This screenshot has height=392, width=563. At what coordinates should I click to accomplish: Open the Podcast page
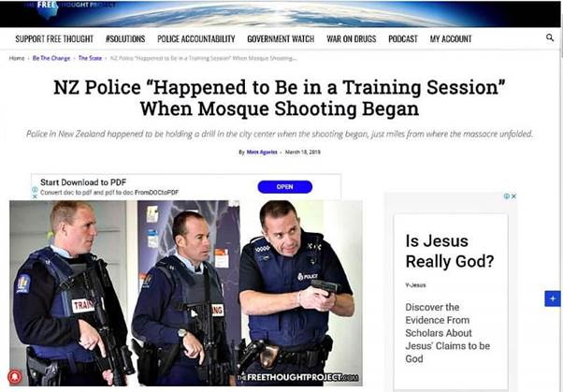(403, 38)
